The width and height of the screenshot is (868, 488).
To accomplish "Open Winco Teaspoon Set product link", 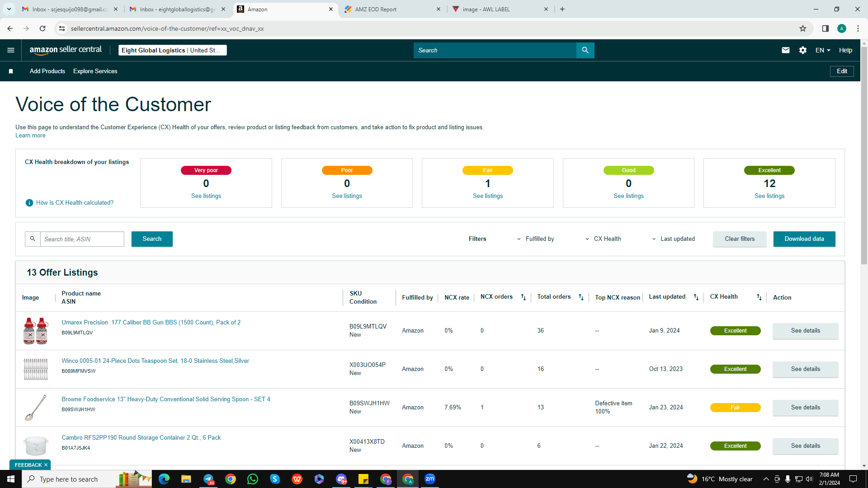I will click(156, 361).
